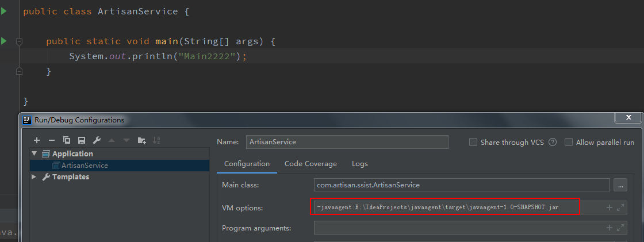Click the ArtisanService class name in code
This screenshot has height=242, width=644.
(x=138, y=11)
